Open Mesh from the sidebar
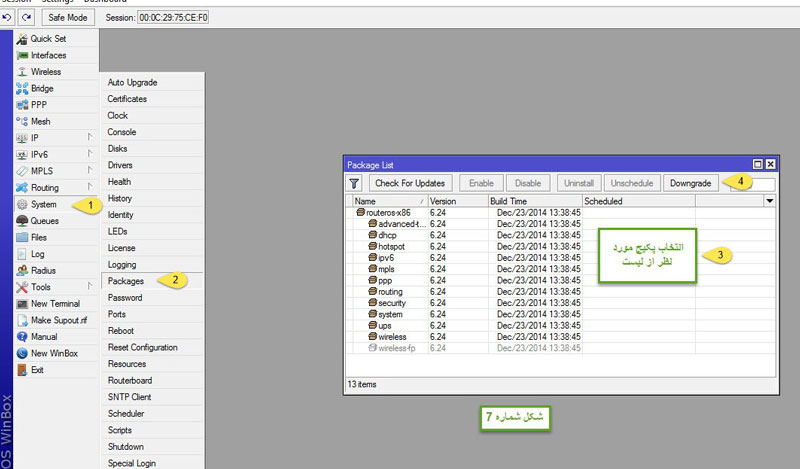The width and height of the screenshot is (800, 469). click(56, 121)
